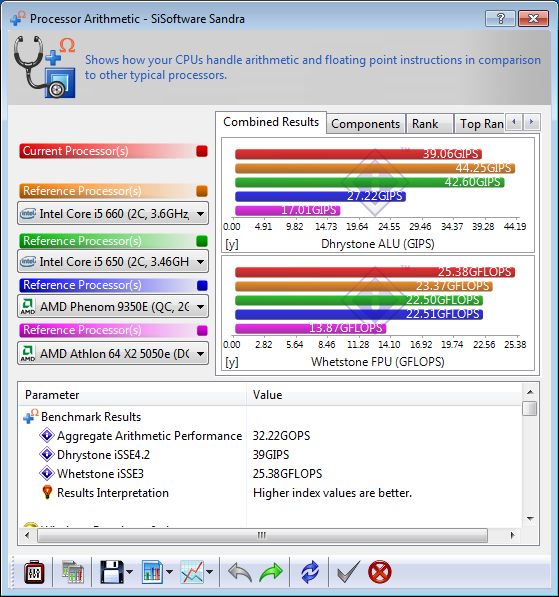The width and height of the screenshot is (559, 597).
Task: Open the AMD Phenom 9350E dropdown
Action: coord(113,306)
